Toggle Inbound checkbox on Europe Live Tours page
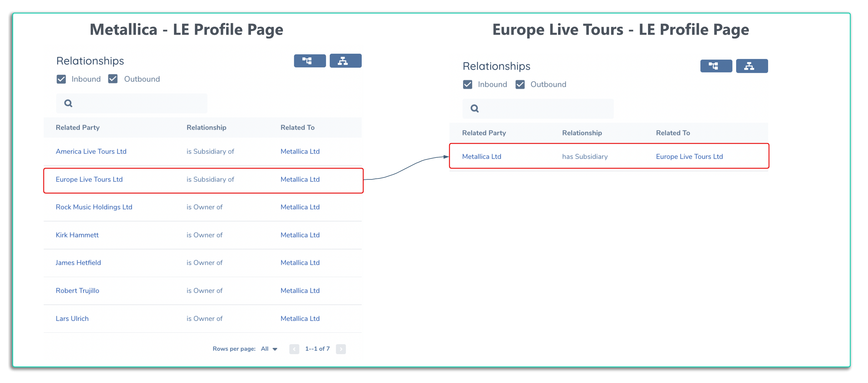The height and width of the screenshot is (383, 868). (x=468, y=85)
